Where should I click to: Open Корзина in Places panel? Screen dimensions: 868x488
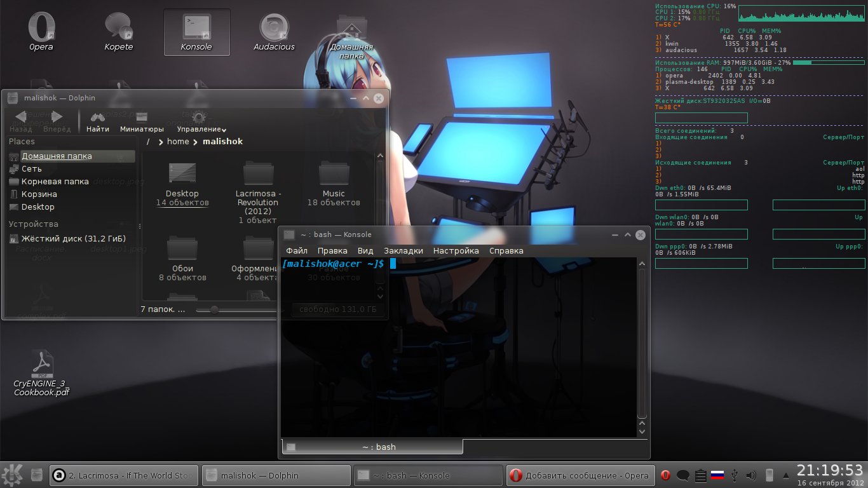[71, 194]
